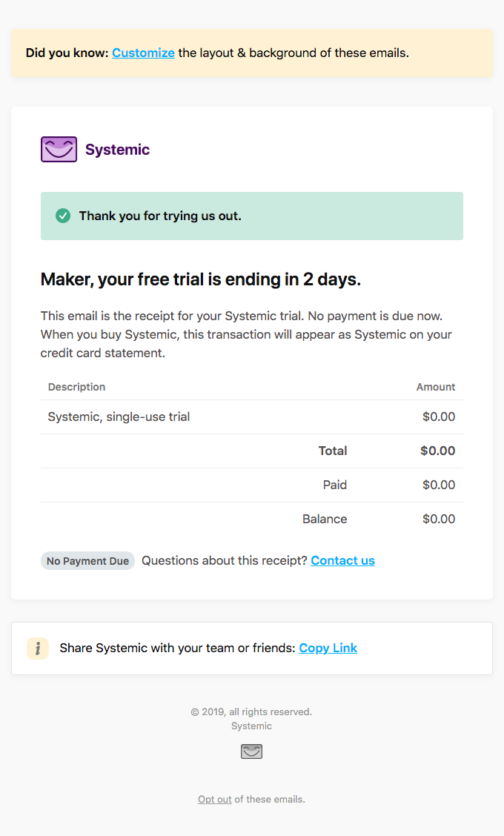Screen dimensions: 504x836
Task: Click the Systemic name next to the logo
Action: [x=117, y=149]
